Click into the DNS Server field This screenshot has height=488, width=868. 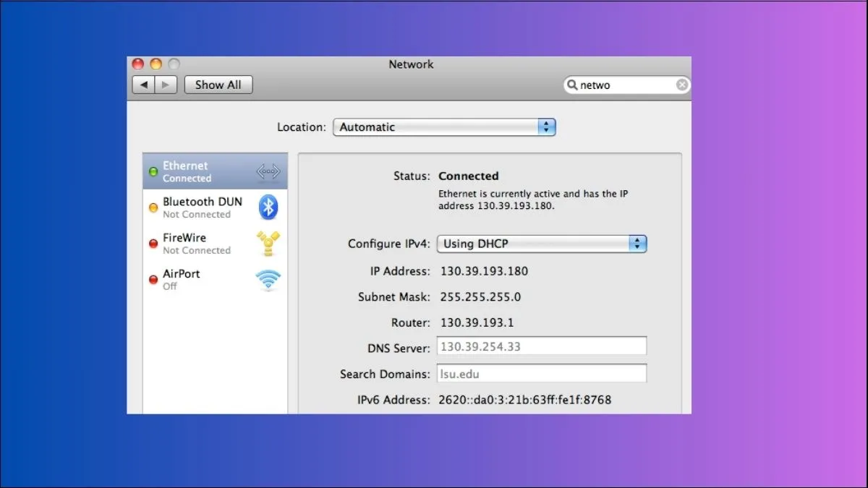(x=541, y=346)
